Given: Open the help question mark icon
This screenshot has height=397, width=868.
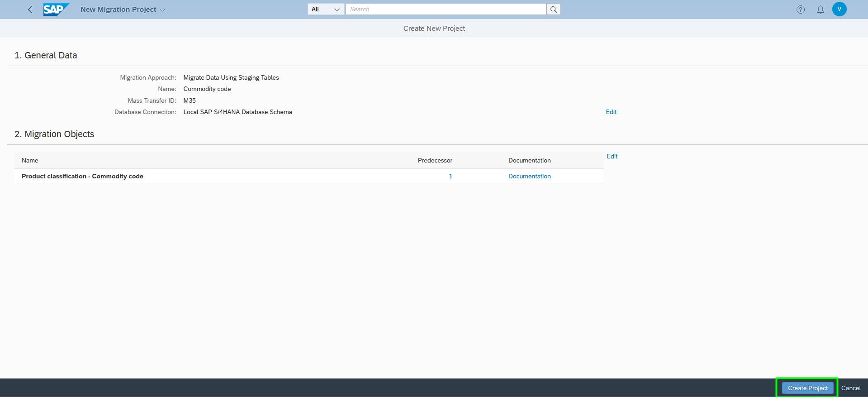Looking at the screenshot, I should tap(800, 10).
